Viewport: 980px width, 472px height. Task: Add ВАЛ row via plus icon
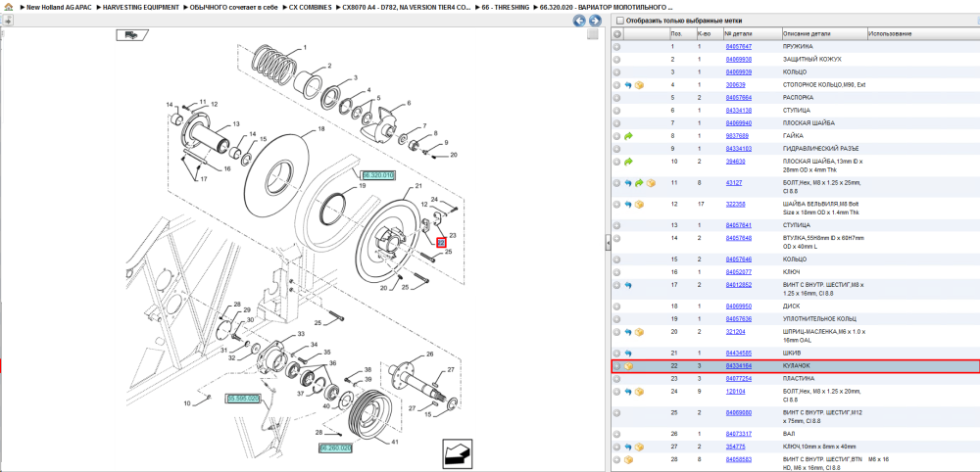coord(616,435)
